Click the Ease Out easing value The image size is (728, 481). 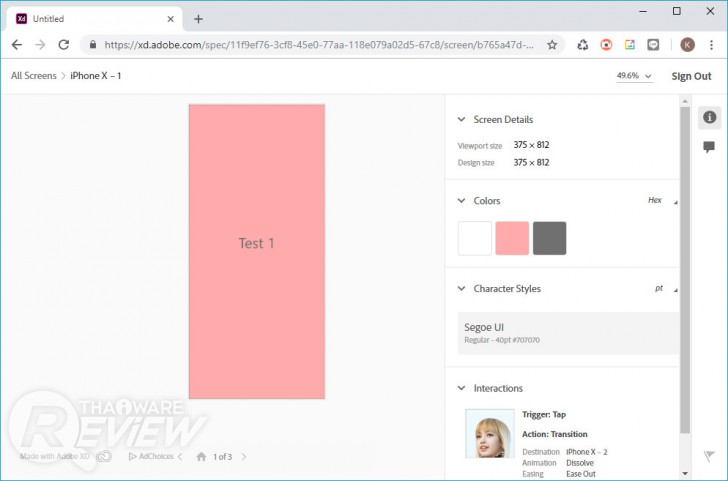point(581,474)
